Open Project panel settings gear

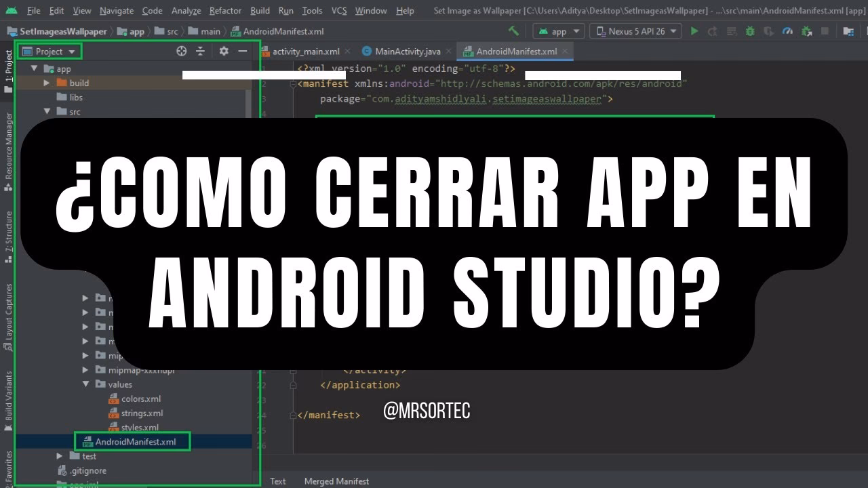click(x=224, y=51)
